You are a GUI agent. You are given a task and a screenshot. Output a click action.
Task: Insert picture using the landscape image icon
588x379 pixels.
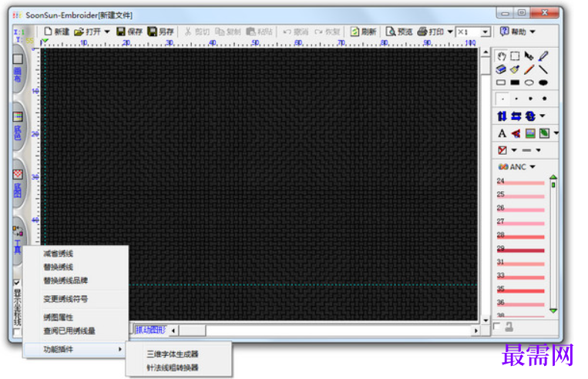coord(530,133)
